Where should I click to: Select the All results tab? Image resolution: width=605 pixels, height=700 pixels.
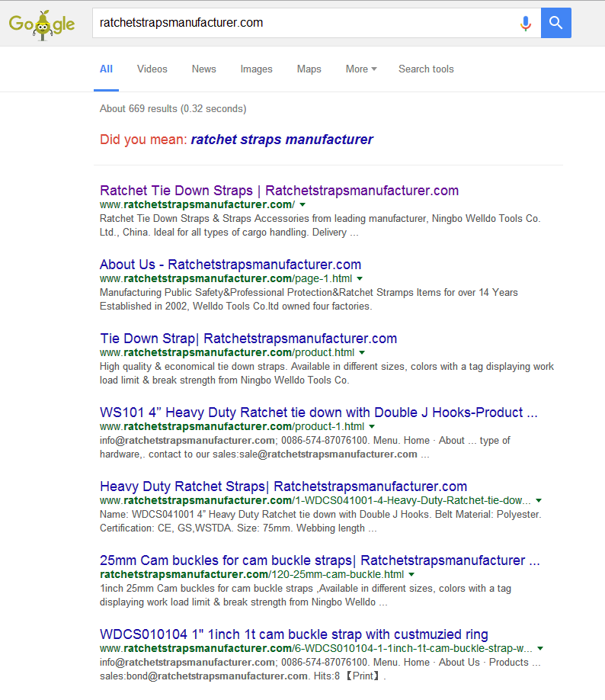(x=106, y=69)
